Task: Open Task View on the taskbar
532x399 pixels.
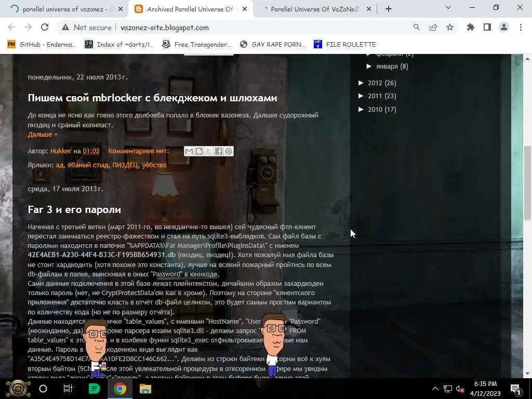Action: pos(68,389)
